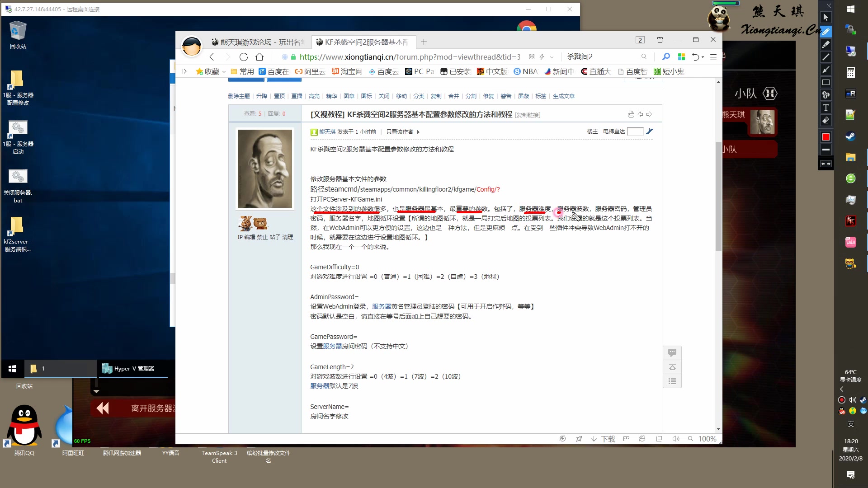The image size is (868, 488).
Task: Mute the volume via the tray speaker icon
Action: click(853, 400)
